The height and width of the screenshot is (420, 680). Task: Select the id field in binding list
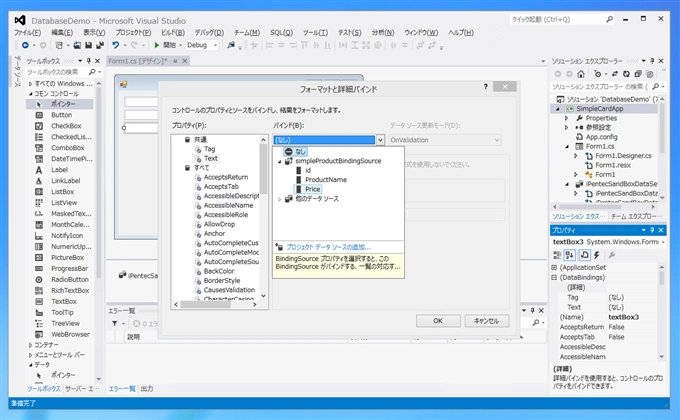(x=307, y=170)
